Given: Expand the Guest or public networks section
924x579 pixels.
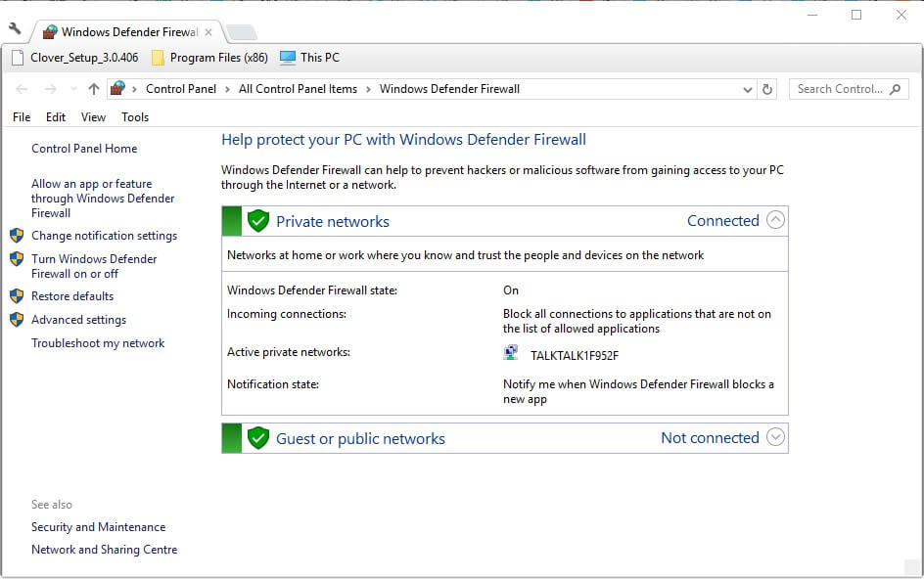Looking at the screenshot, I should [x=775, y=437].
